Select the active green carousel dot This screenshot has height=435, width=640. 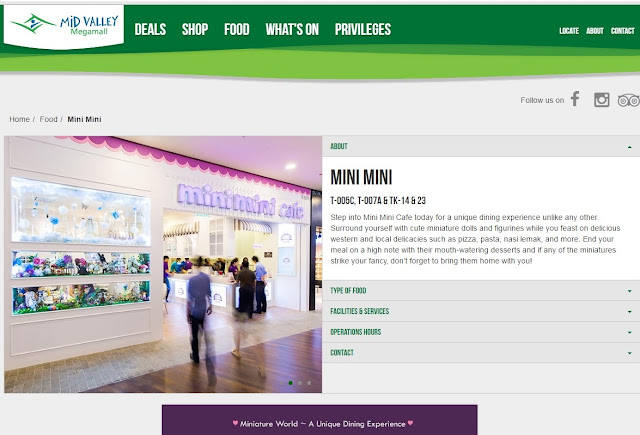[x=291, y=383]
